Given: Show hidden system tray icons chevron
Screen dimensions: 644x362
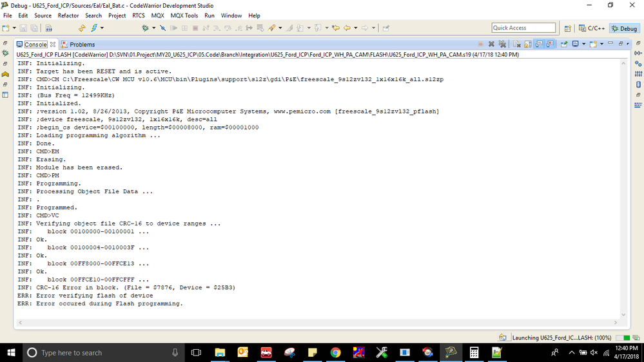Looking at the screenshot, I should coord(572,352).
